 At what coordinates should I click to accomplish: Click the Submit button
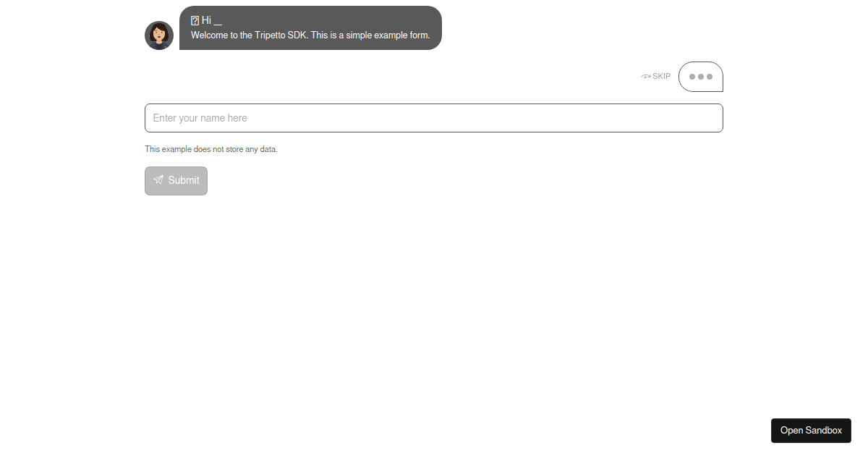tap(176, 181)
